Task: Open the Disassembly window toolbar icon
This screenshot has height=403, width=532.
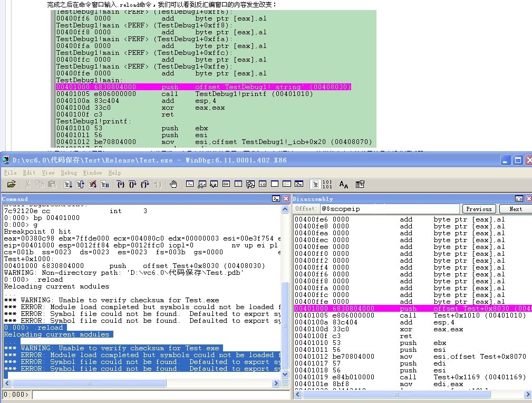Action: coord(263,184)
